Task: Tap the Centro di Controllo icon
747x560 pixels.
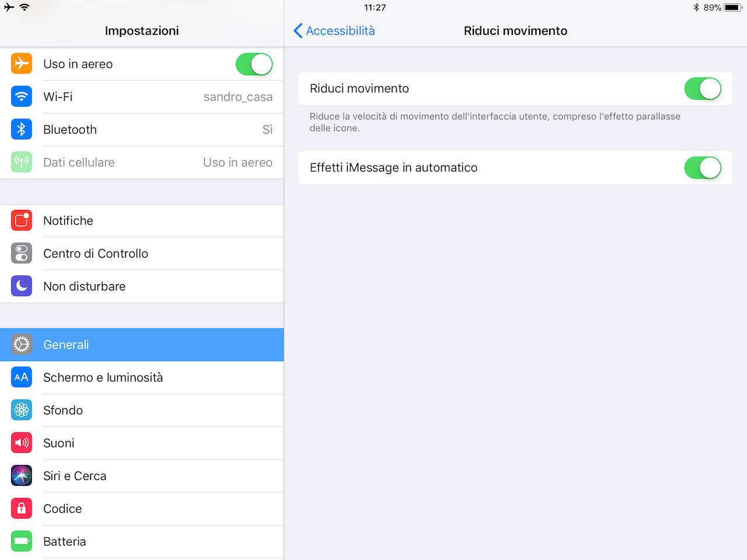Action: pyautogui.click(x=22, y=253)
